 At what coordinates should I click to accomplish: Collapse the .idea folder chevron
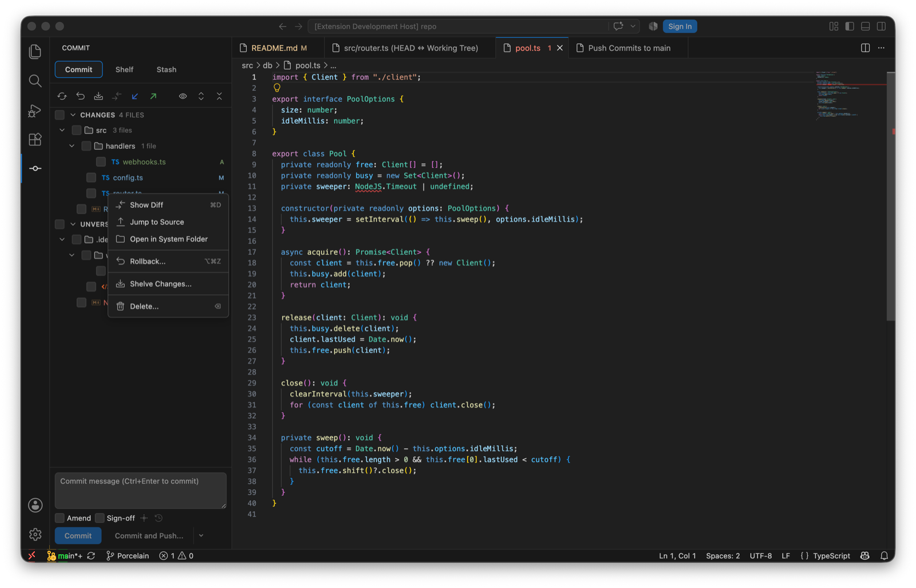(62, 239)
